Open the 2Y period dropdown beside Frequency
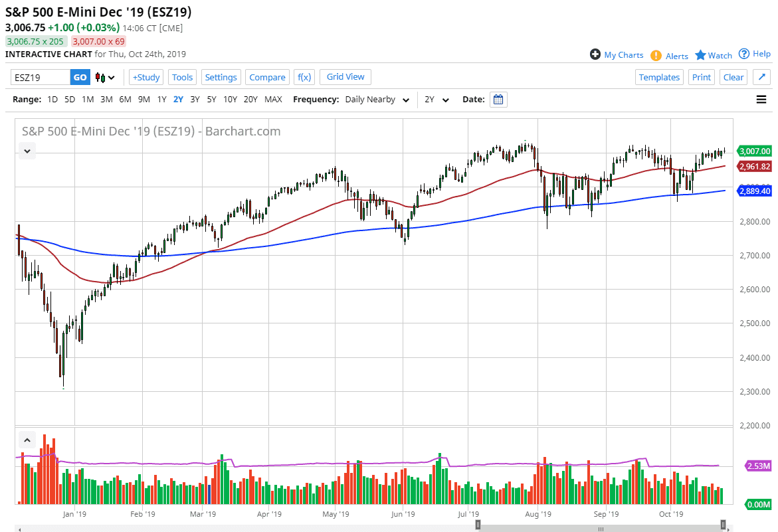This screenshot has height=532, width=778. pos(436,100)
